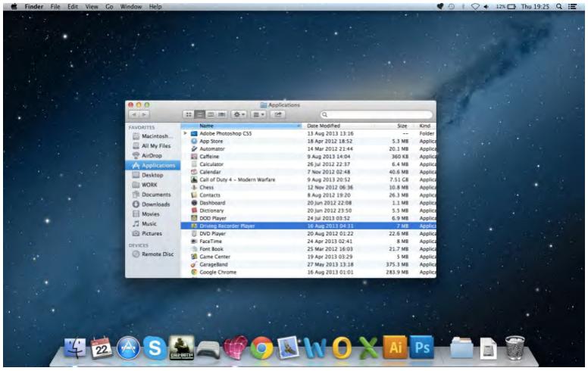This screenshot has width=588, height=371.
Task: Open Notification Center icon in menu bar
Action: [572, 7]
